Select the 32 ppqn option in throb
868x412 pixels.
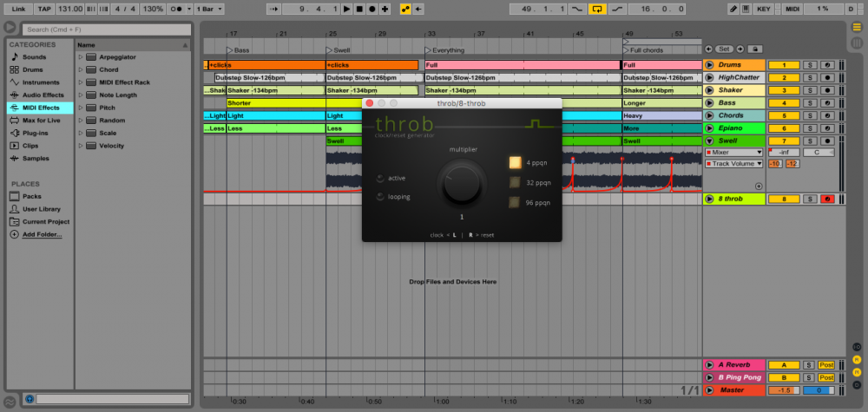click(516, 182)
